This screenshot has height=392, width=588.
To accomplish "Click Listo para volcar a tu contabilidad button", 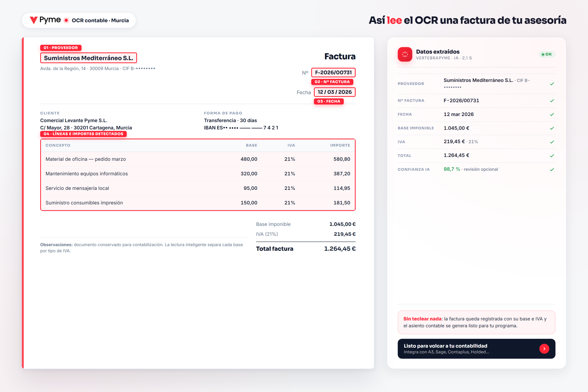I will click(x=476, y=349).
